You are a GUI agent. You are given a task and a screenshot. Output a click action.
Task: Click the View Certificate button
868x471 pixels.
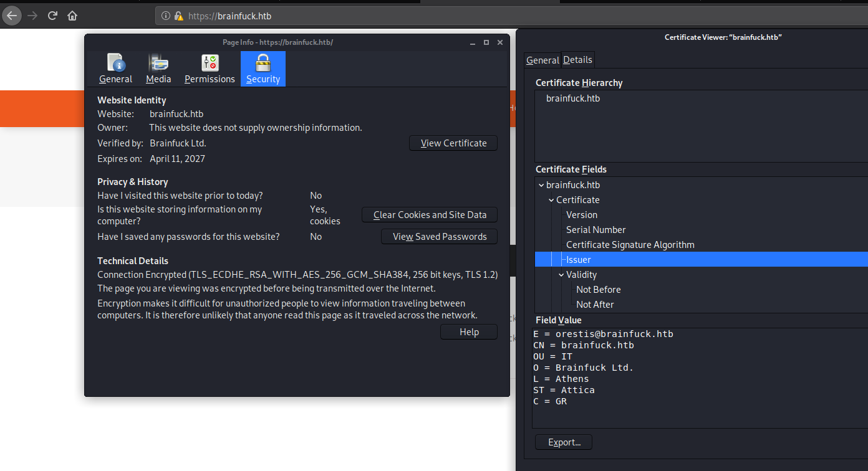(x=453, y=143)
